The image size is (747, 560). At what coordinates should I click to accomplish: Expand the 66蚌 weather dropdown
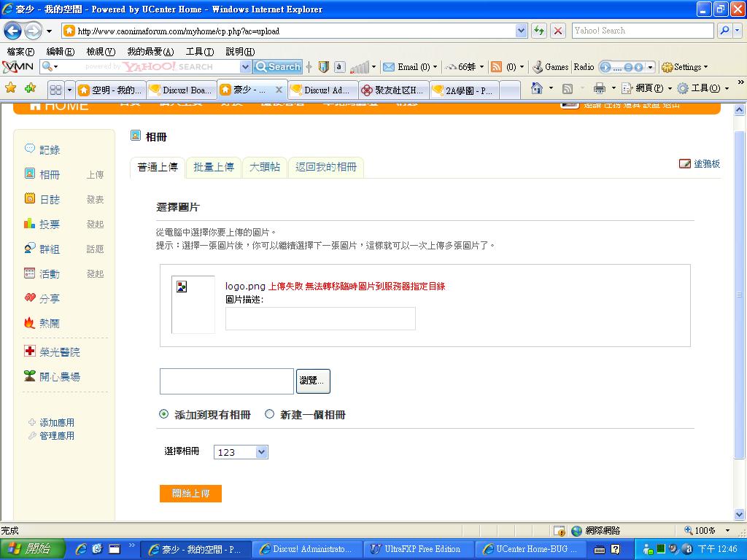pyautogui.click(x=481, y=66)
